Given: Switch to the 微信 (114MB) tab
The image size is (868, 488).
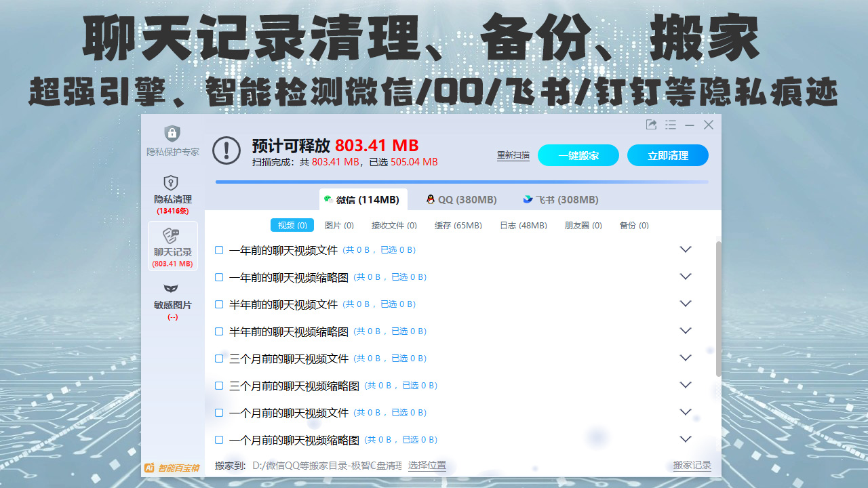Looking at the screenshot, I should [363, 199].
